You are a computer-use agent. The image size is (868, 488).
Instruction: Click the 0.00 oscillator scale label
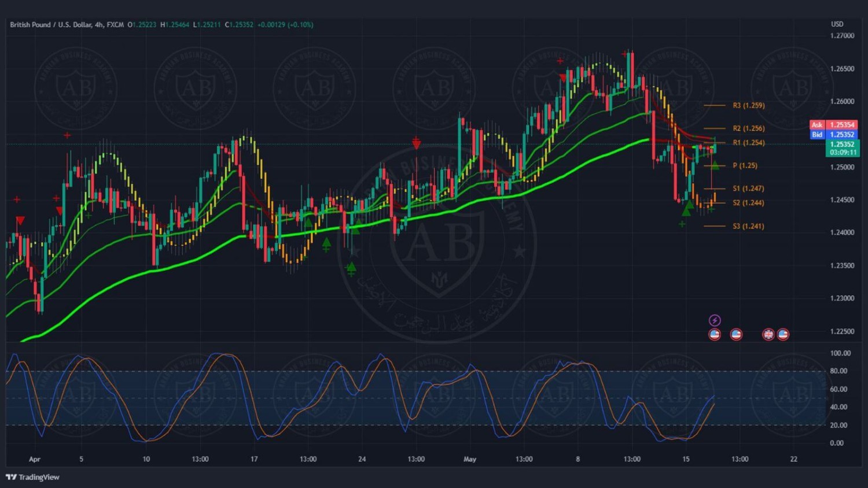click(837, 443)
